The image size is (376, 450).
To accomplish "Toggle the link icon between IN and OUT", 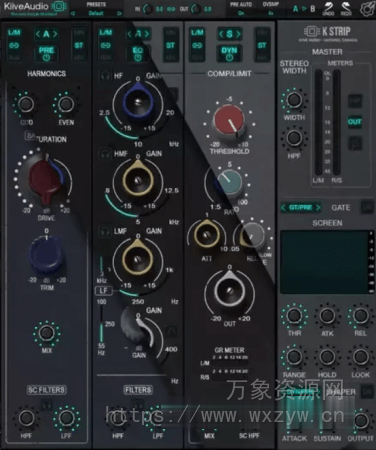I will pyautogui.click(x=171, y=9).
